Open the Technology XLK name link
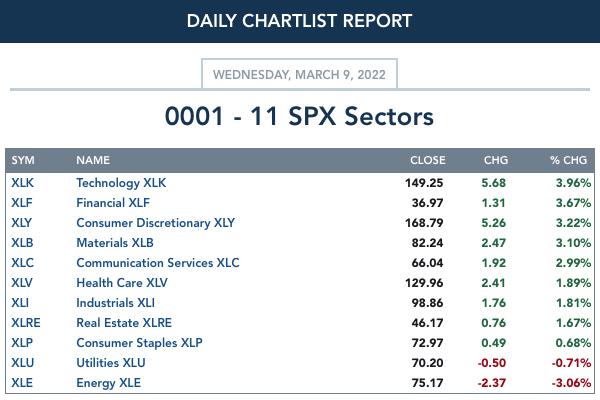 [121, 183]
